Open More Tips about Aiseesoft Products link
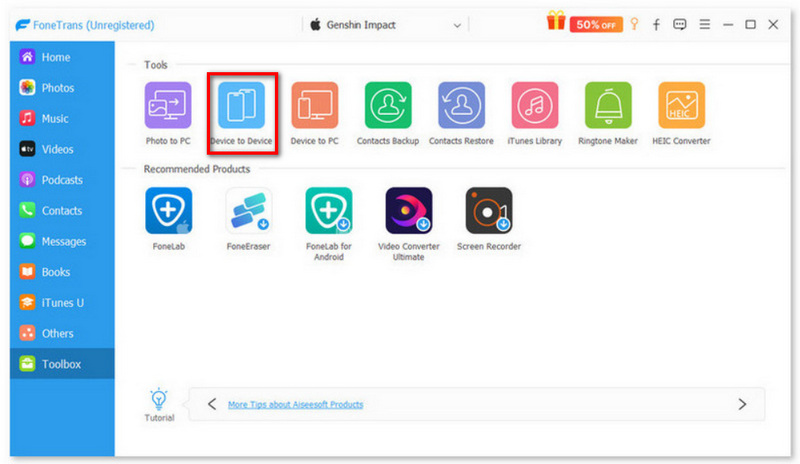The width and height of the screenshot is (800, 464). (295, 405)
